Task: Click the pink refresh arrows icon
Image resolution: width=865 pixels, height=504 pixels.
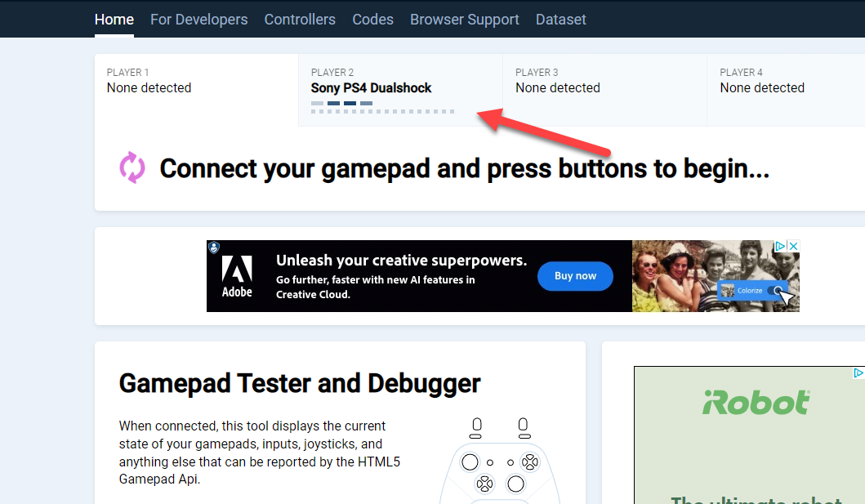Action: [x=132, y=167]
